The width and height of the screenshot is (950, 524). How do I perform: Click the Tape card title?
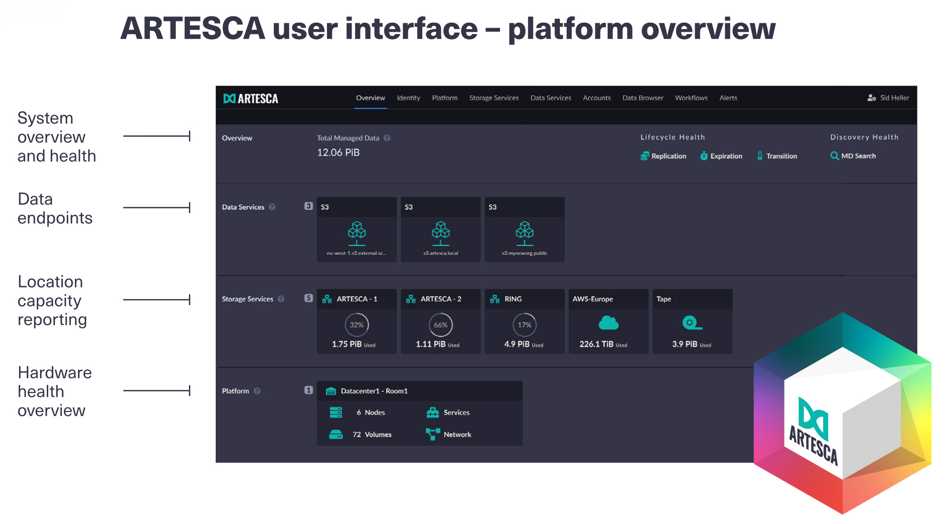663,299
